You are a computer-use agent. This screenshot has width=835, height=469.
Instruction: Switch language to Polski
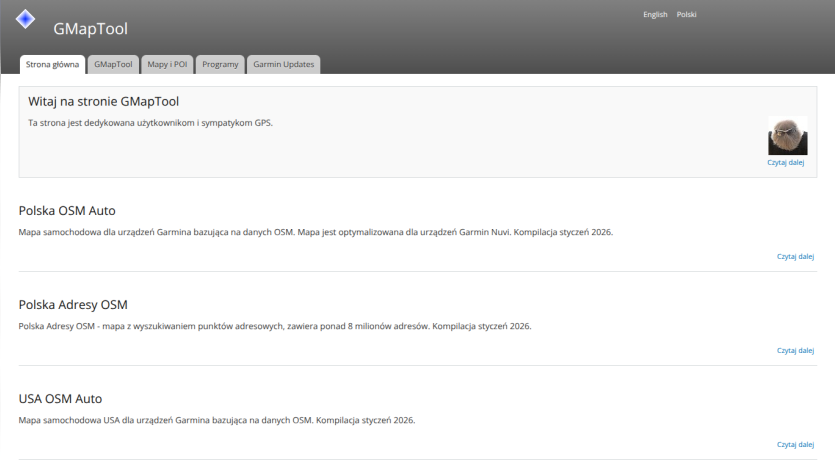click(x=686, y=14)
